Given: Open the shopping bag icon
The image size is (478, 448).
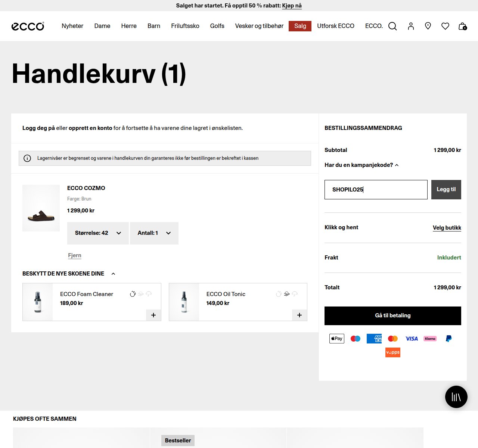Looking at the screenshot, I should 462,26.
